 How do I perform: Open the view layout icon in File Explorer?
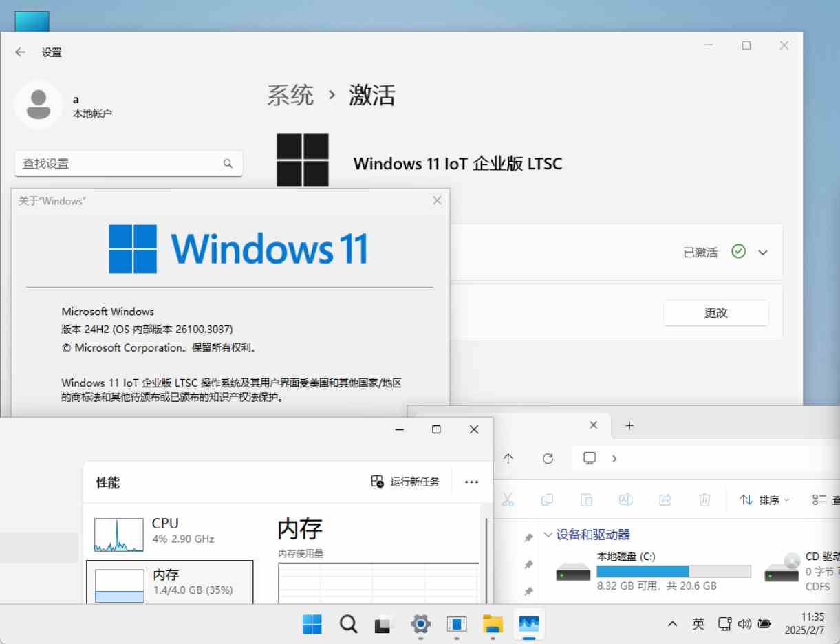[x=819, y=500]
